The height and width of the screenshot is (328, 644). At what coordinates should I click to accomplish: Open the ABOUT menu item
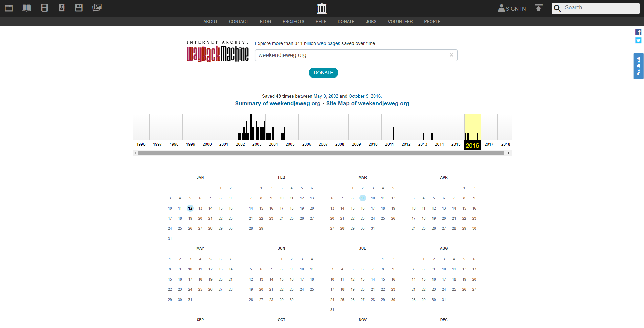pyautogui.click(x=210, y=22)
